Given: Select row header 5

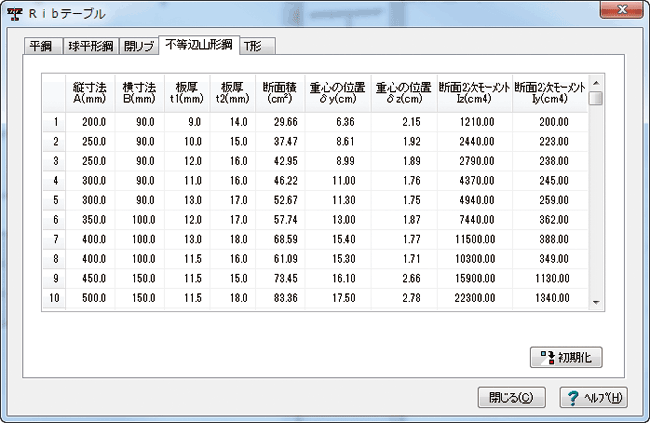Looking at the screenshot, I should (x=54, y=200).
